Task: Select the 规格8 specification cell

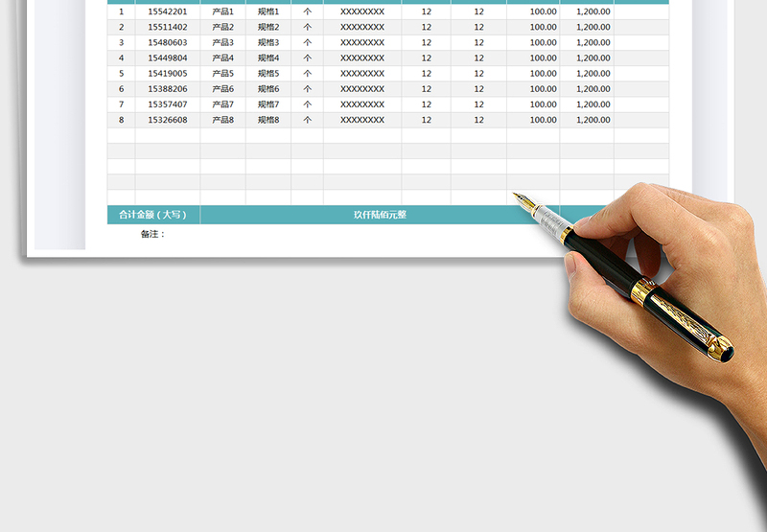Action: coord(268,120)
